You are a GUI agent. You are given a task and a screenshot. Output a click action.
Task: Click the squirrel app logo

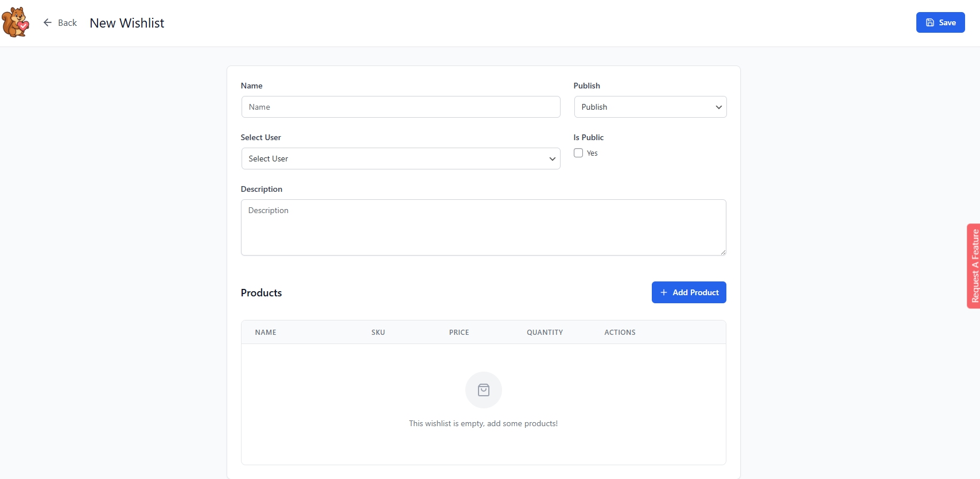coord(15,22)
